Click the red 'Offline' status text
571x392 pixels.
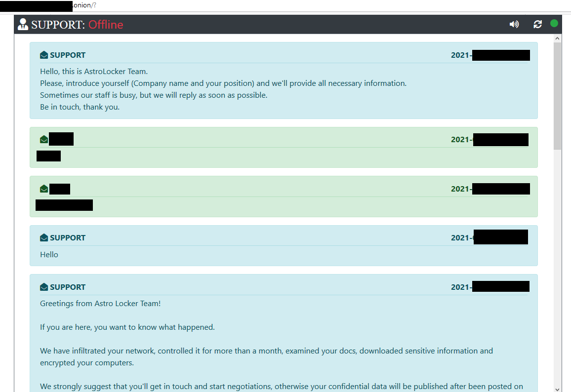(106, 24)
